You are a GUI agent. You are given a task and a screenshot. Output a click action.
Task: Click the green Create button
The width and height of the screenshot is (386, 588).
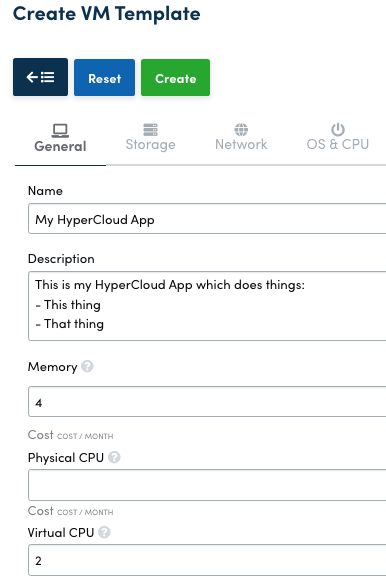pos(176,78)
